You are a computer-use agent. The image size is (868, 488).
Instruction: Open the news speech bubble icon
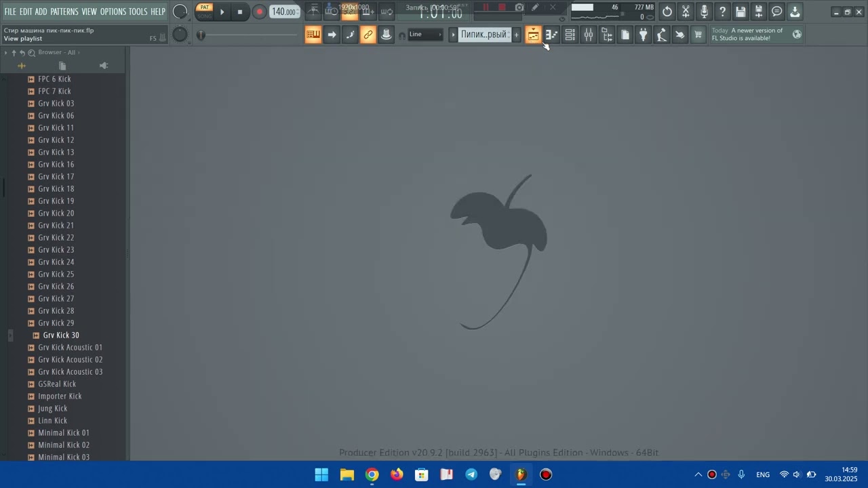pos(777,12)
